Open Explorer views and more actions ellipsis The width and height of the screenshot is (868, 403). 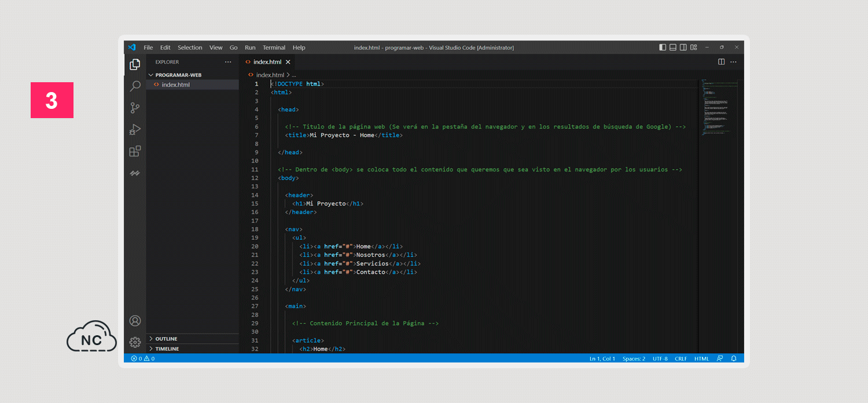coord(228,62)
